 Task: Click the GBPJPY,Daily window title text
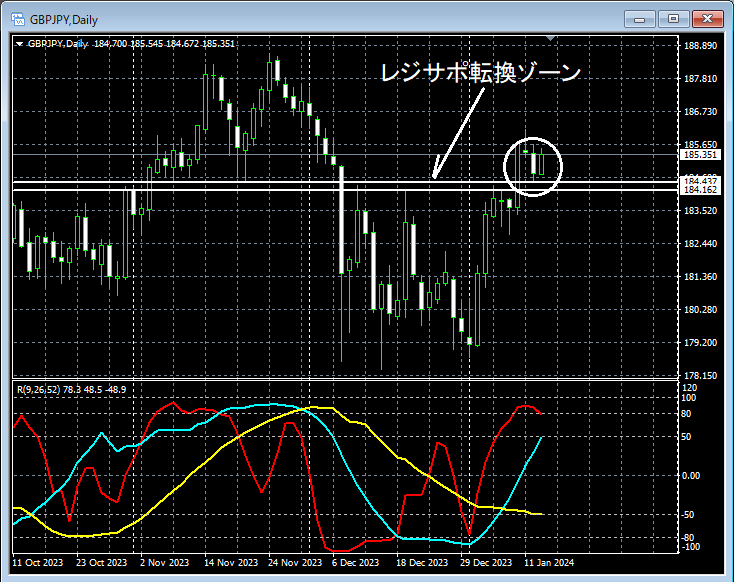pyautogui.click(x=64, y=20)
